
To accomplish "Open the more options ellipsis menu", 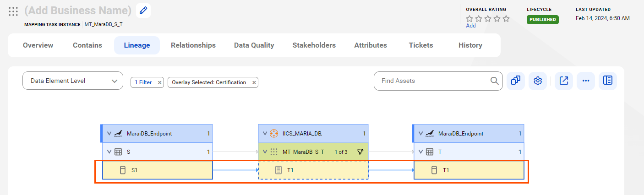I will click(x=586, y=81).
